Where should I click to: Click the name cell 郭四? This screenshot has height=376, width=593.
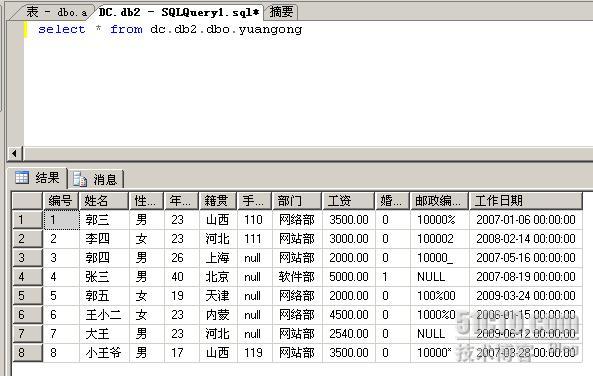click(x=104, y=258)
